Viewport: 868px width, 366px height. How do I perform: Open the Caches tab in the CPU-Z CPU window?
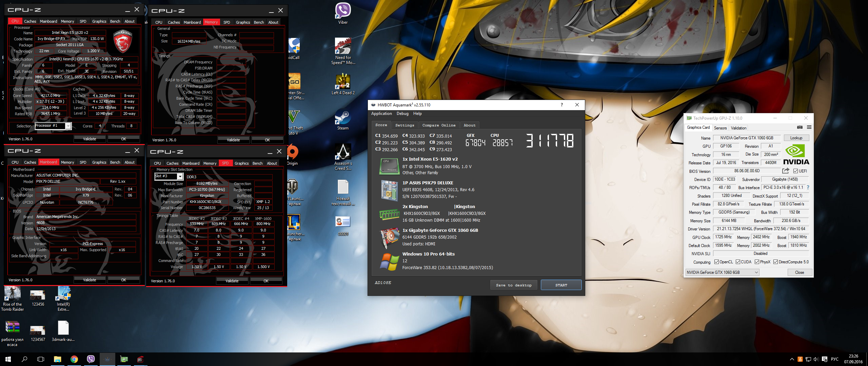(30, 21)
